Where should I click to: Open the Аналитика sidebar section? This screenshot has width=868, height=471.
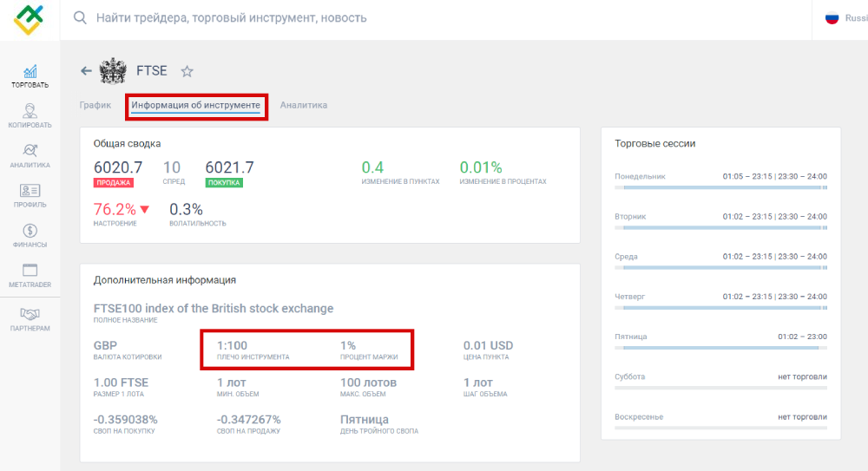[30, 156]
